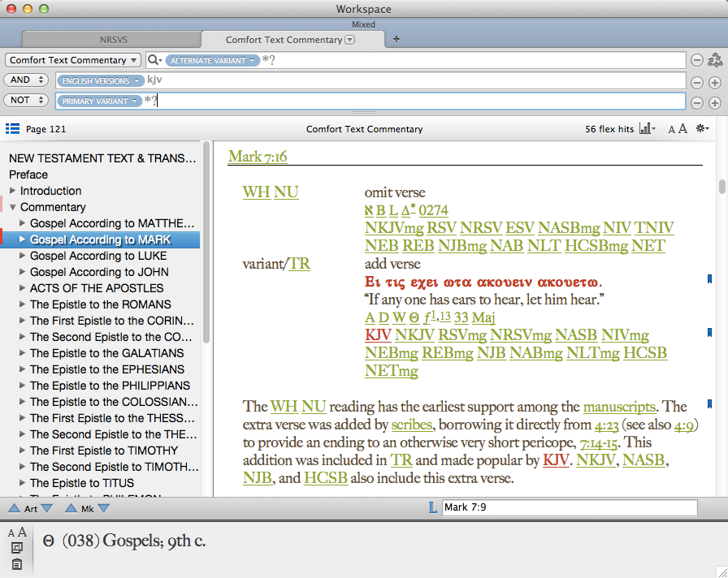Decrease the text size with the small A
The image size is (728, 578).
(x=671, y=129)
